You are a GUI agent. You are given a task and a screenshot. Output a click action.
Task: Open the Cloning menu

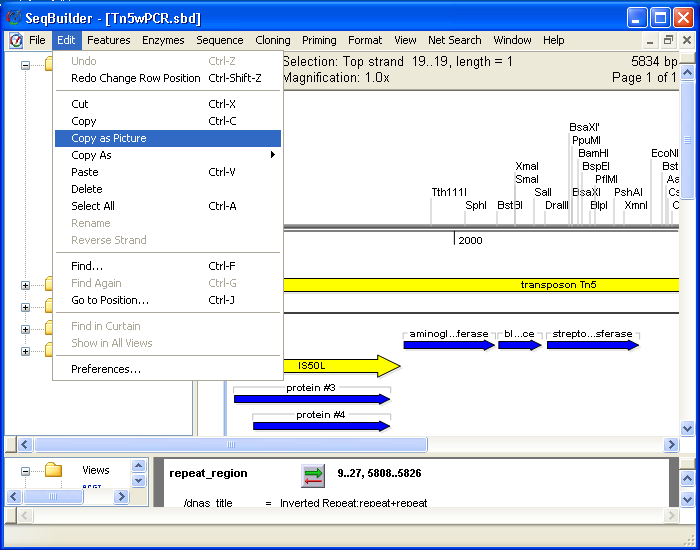(x=273, y=40)
